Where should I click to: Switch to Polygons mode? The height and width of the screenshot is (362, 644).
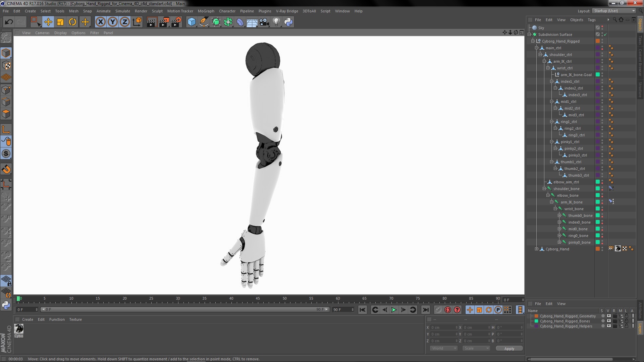[6, 114]
